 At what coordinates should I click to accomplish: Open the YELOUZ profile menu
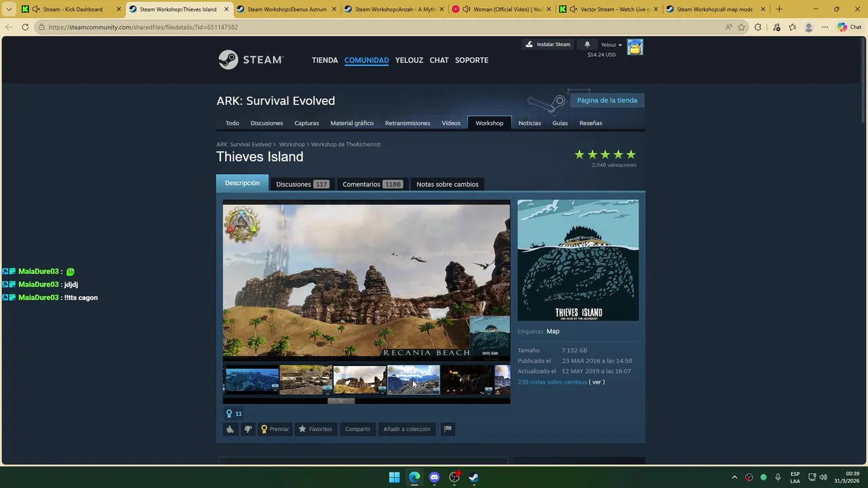pyautogui.click(x=409, y=60)
